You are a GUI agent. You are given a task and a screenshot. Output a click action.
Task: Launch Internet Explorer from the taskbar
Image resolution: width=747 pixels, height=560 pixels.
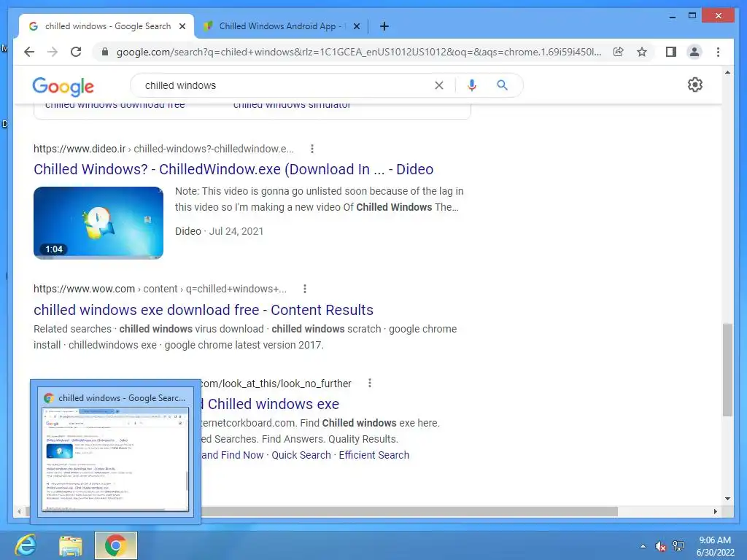[26, 545]
